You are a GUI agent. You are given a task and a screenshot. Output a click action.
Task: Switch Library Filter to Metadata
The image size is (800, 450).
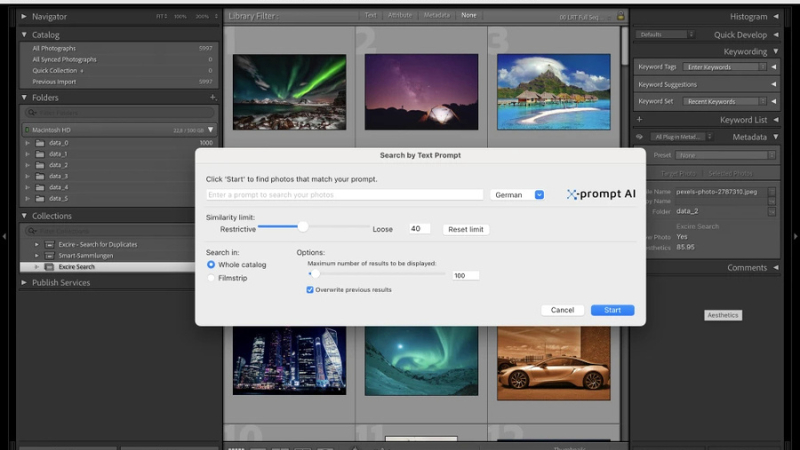(x=437, y=15)
